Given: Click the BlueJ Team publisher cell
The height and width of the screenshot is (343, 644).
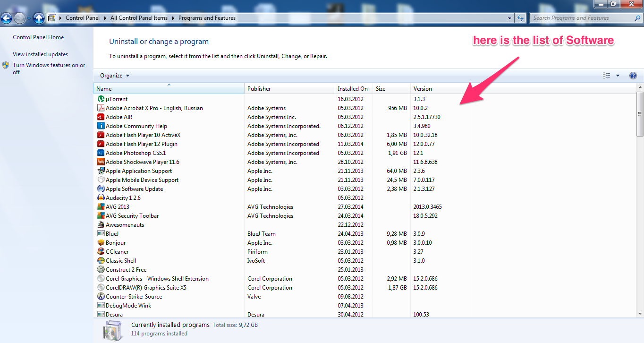Looking at the screenshot, I should (x=262, y=234).
